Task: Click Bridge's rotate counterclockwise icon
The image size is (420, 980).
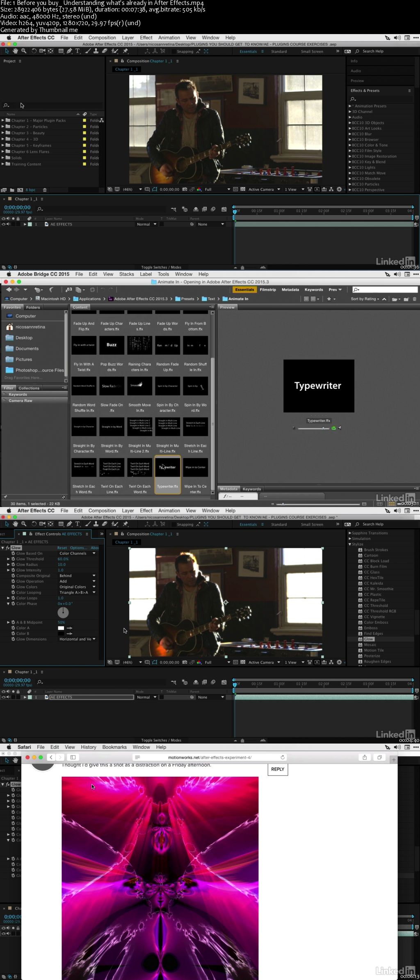Action: tap(103, 289)
